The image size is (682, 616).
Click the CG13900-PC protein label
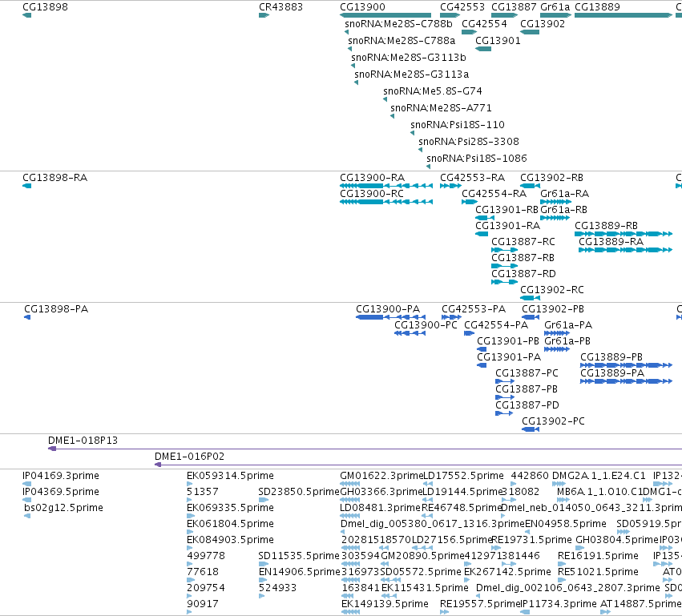[x=426, y=325]
